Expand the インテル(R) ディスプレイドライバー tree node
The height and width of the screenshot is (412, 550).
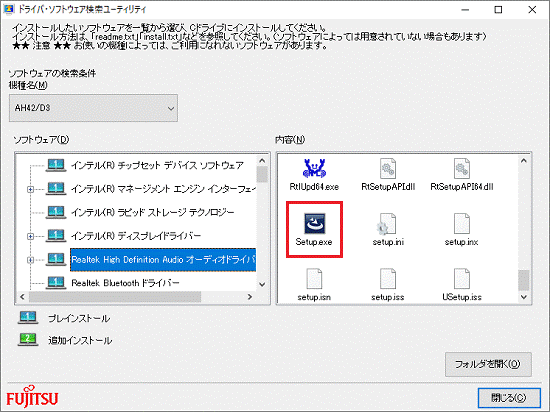[31, 236]
